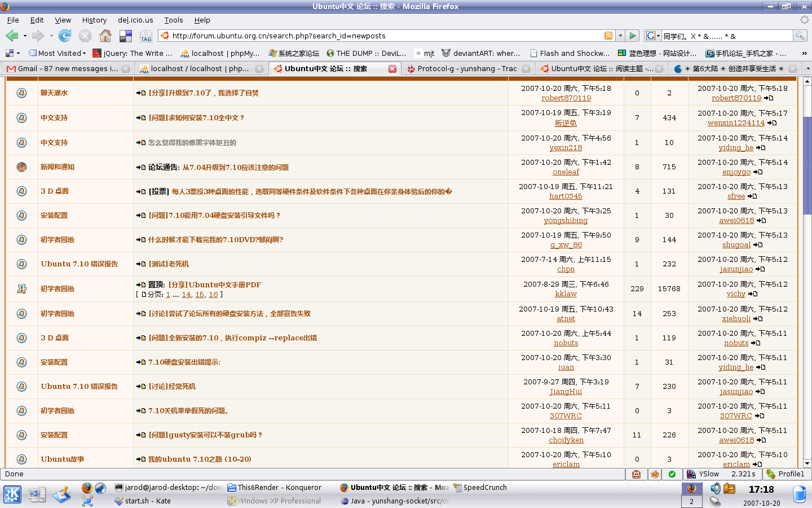This screenshot has height=508, width=812.
Task: Click the scrollbar down arrow
Action: point(807,463)
